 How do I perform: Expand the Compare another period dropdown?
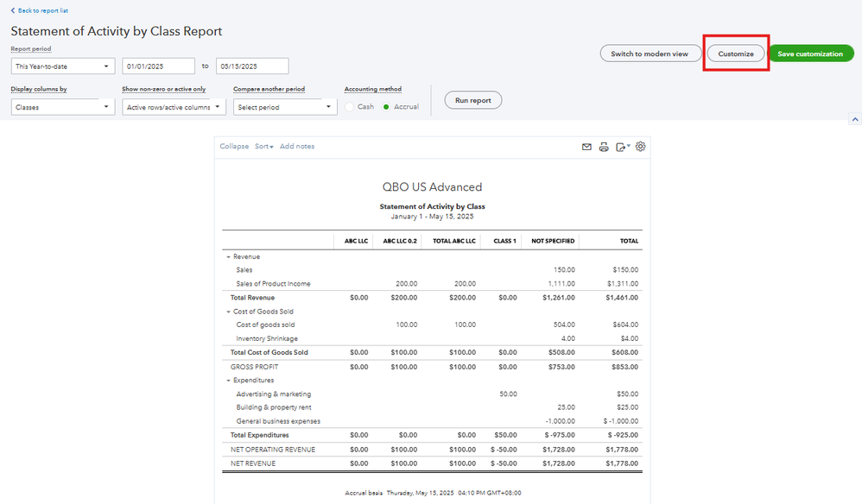(285, 107)
